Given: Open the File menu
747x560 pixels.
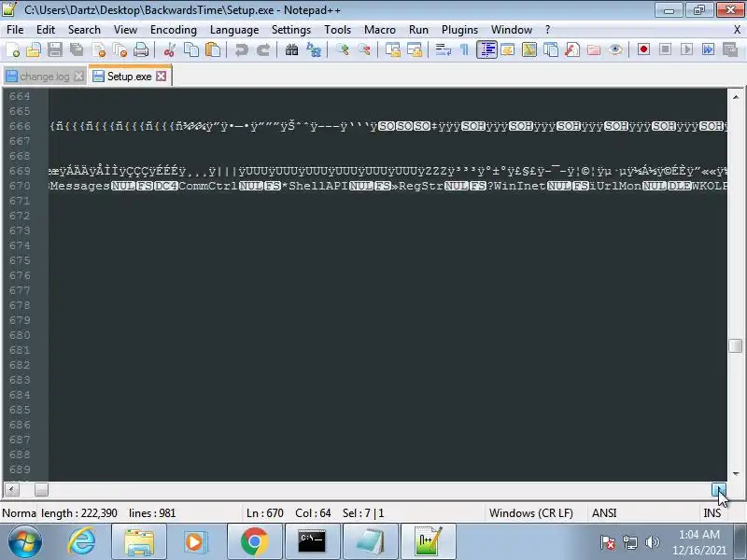Looking at the screenshot, I should 15,30.
